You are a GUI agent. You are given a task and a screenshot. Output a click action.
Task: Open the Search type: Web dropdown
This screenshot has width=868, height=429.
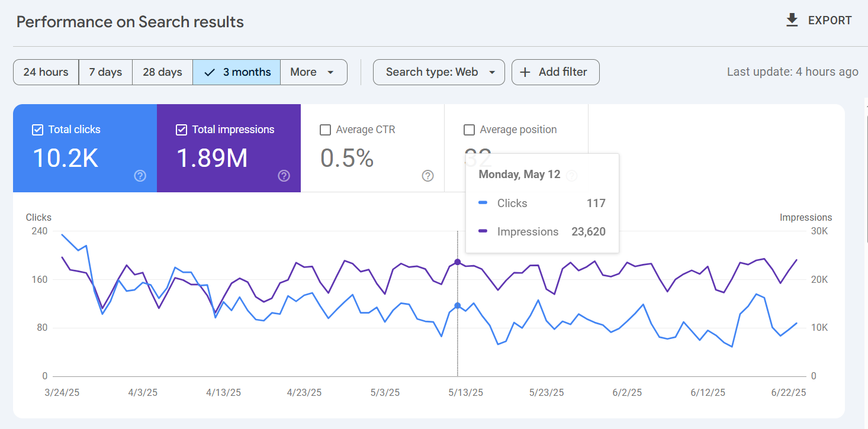pos(438,72)
